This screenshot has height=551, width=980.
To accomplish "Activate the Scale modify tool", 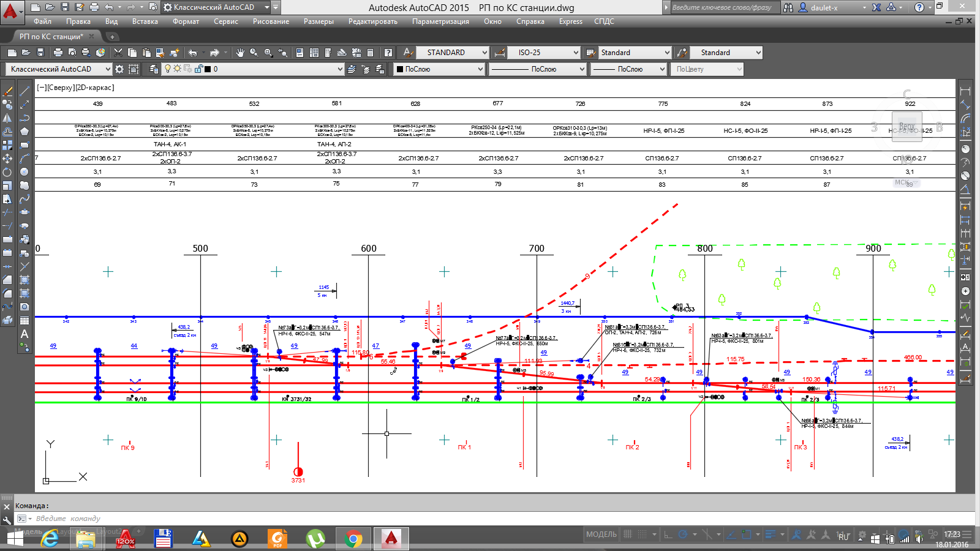I will [7, 186].
